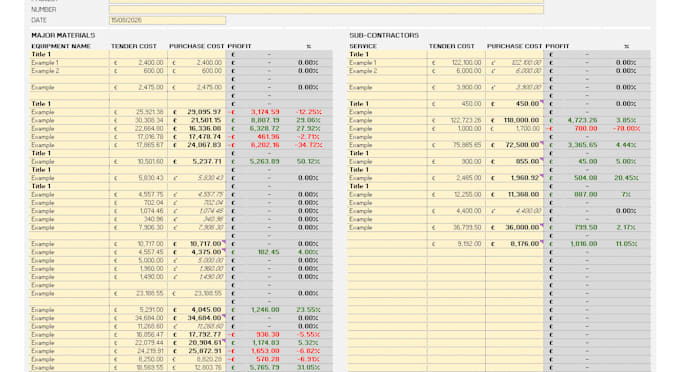Select green profit cell 182.45
Viewport: 680px width, 372px height.
(x=269, y=252)
